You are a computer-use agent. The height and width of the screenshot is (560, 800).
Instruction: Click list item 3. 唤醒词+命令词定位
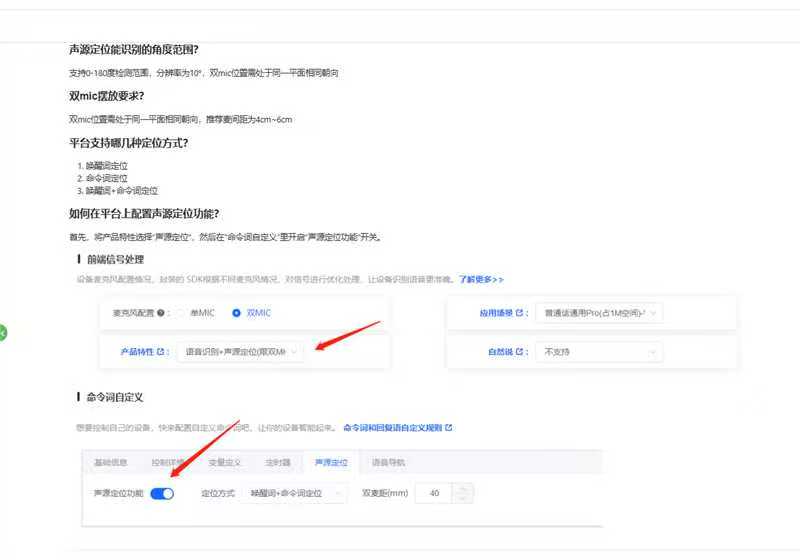pyautogui.click(x=118, y=190)
